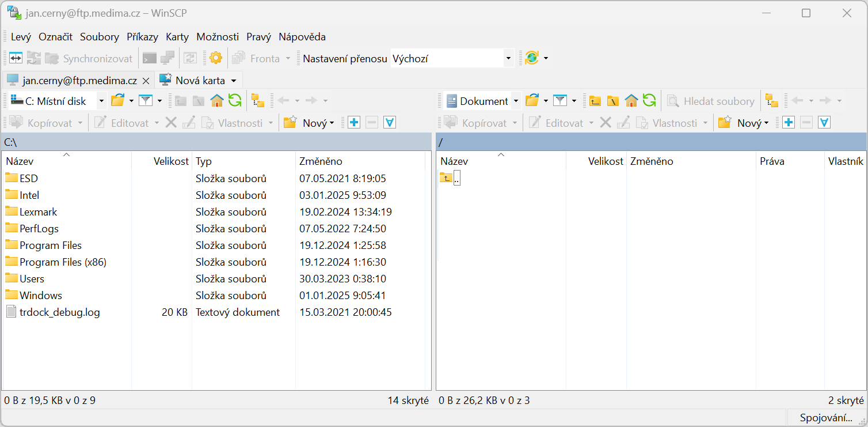Go to home directory in right panel
Image resolution: width=868 pixels, height=427 pixels.
coord(631,101)
